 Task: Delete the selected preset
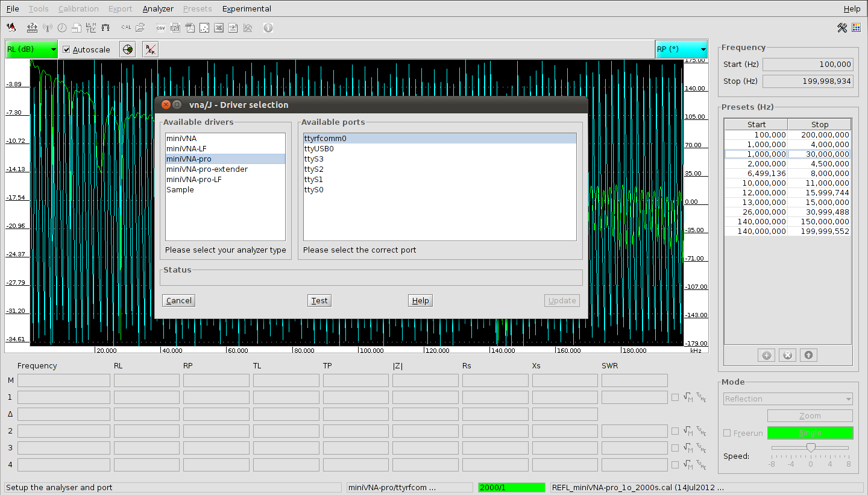[x=787, y=355]
